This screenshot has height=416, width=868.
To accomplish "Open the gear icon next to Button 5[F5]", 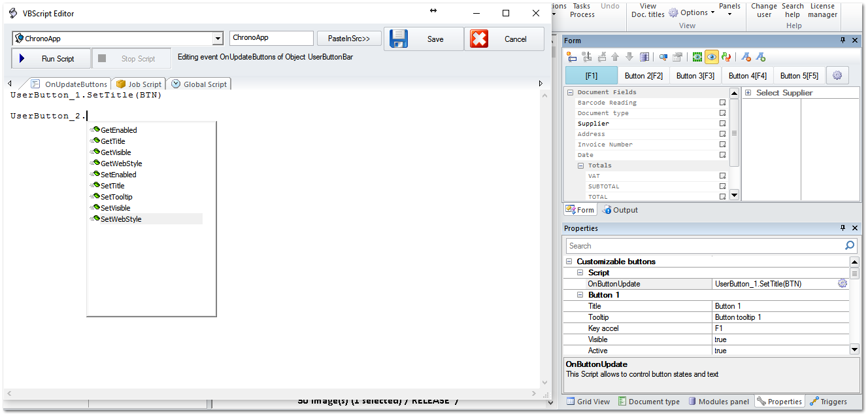I will [837, 75].
